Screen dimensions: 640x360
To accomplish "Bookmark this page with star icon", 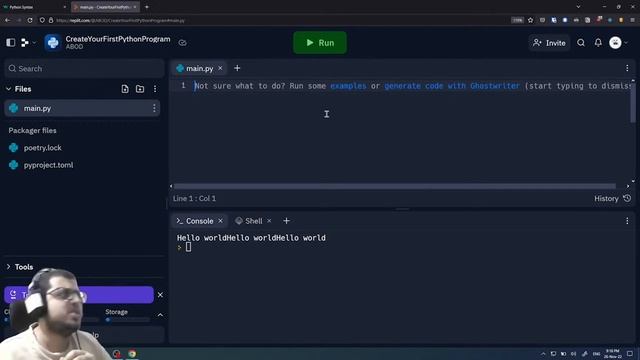I will point(530,20).
